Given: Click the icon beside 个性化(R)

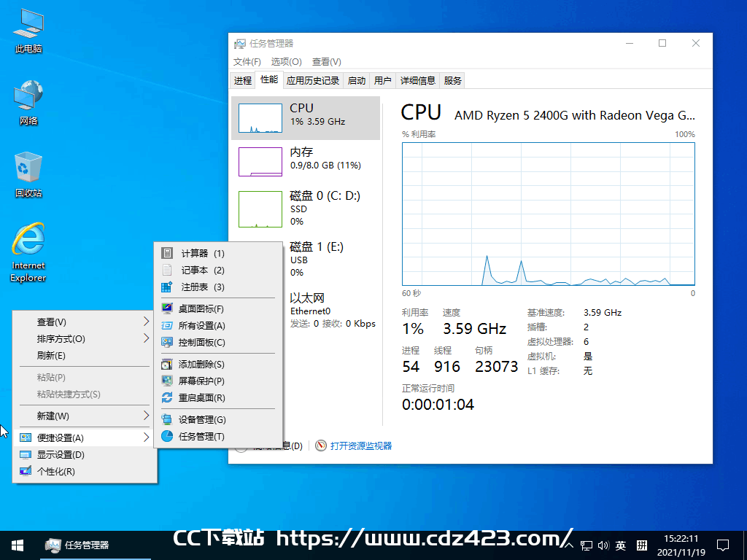Looking at the screenshot, I should [26, 472].
